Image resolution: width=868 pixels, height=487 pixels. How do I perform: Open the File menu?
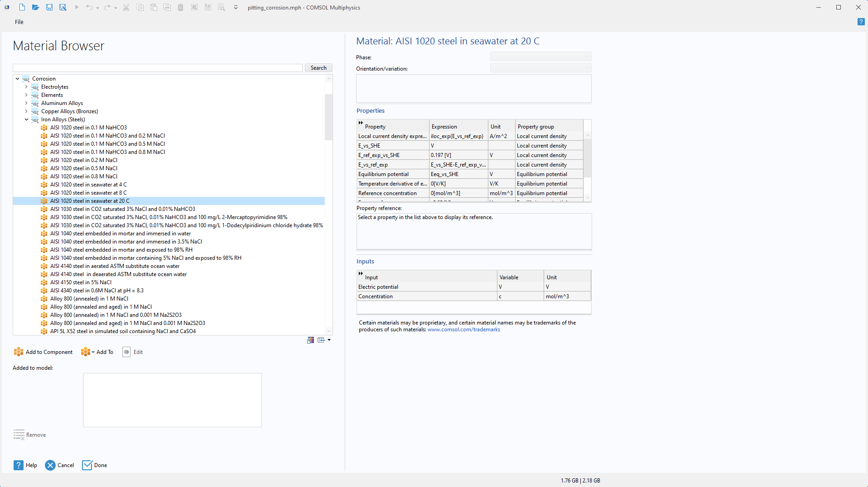pyautogui.click(x=19, y=22)
